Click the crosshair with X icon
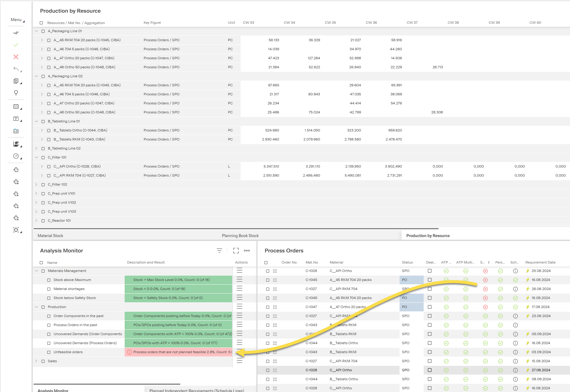 click(x=16, y=218)
